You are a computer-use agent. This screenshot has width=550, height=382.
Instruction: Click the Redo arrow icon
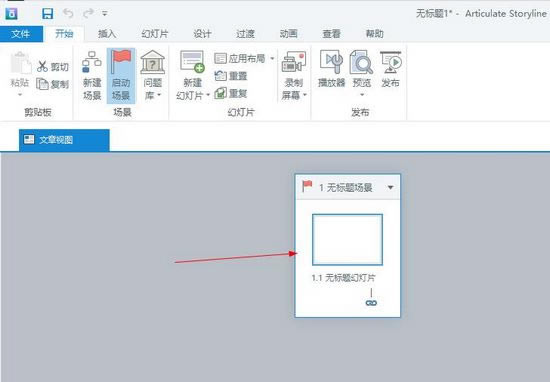point(88,14)
